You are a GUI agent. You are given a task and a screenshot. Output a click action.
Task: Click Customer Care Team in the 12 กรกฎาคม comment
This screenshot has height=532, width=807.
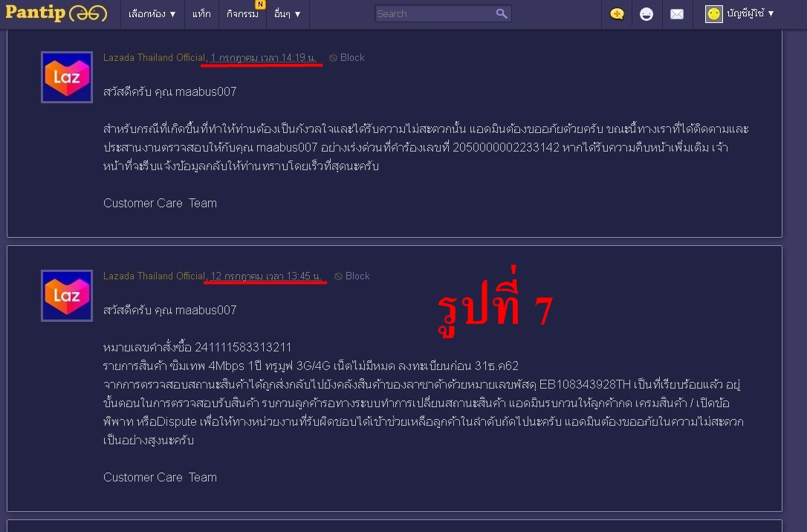tap(160, 478)
